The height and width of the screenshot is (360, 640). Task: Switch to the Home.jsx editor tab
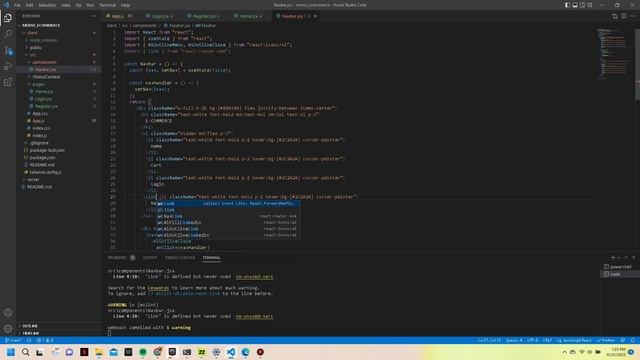click(x=248, y=16)
